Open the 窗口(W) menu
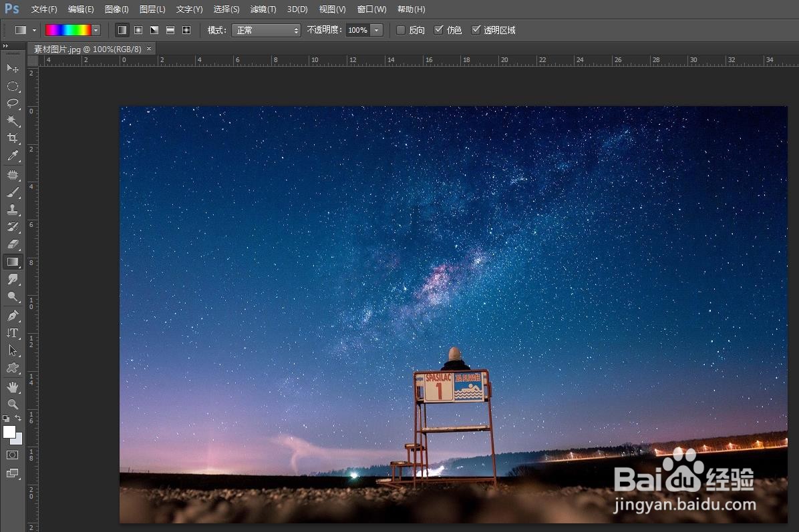Viewport: 799px width, 532px height. [x=372, y=9]
